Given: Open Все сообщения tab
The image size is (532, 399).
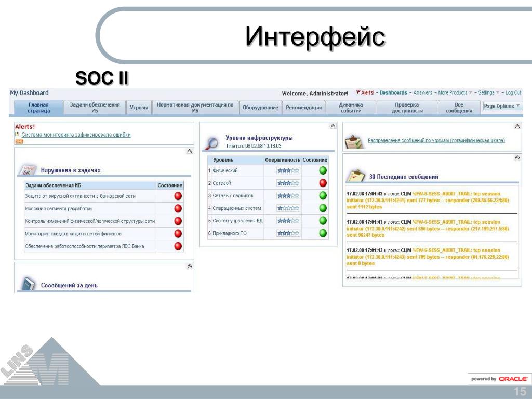Looking at the screenshot, I should pyautogui.click(x=459, y=108).
